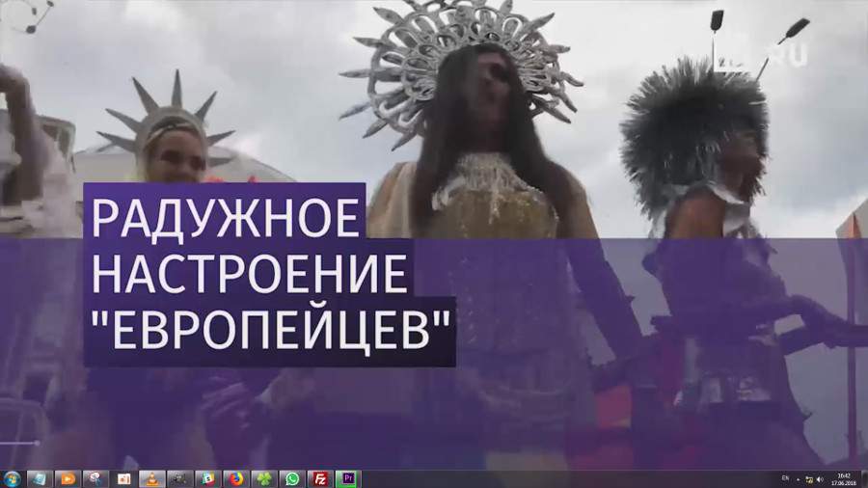Open the green clover ICQ taskbar icon
This screenshot has width=868, height=488.
pyautogui.click(x=264, y=479)
